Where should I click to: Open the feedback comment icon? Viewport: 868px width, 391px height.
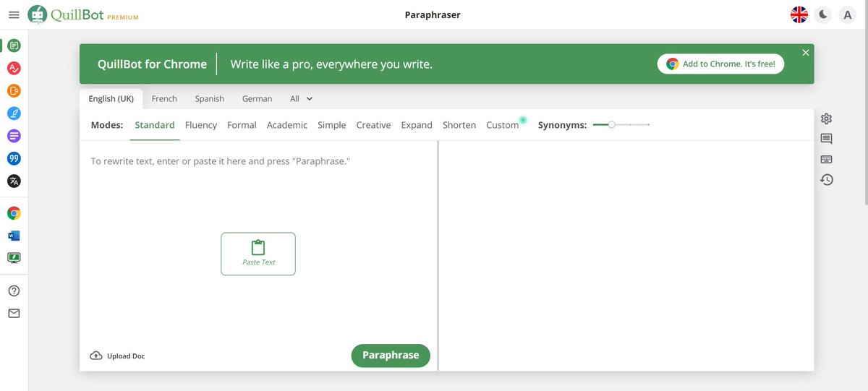(x=827, y=139)
